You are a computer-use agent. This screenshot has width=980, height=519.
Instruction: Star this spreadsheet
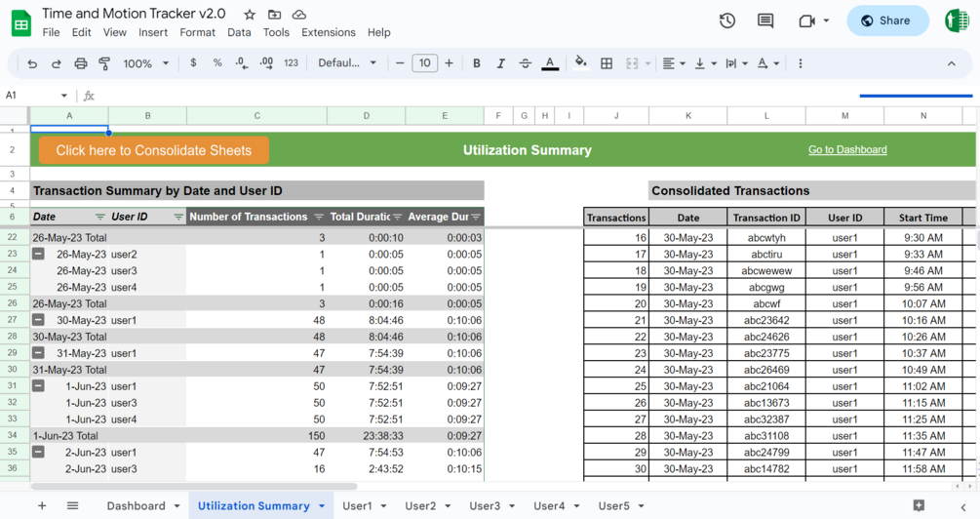(x=250, y=15)
